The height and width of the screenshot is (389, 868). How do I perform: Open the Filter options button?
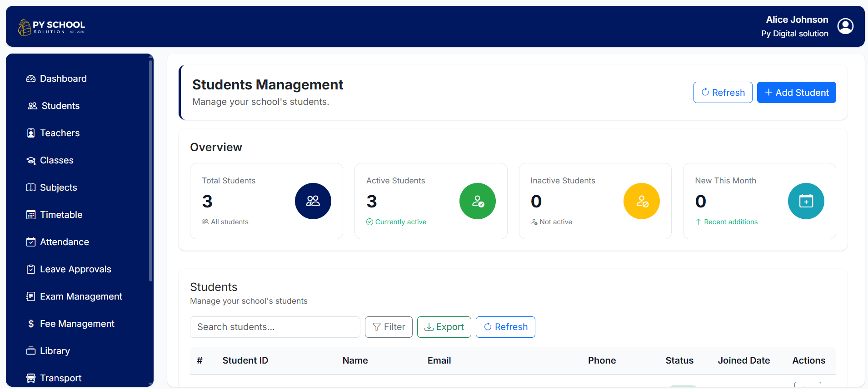point(389,327)
